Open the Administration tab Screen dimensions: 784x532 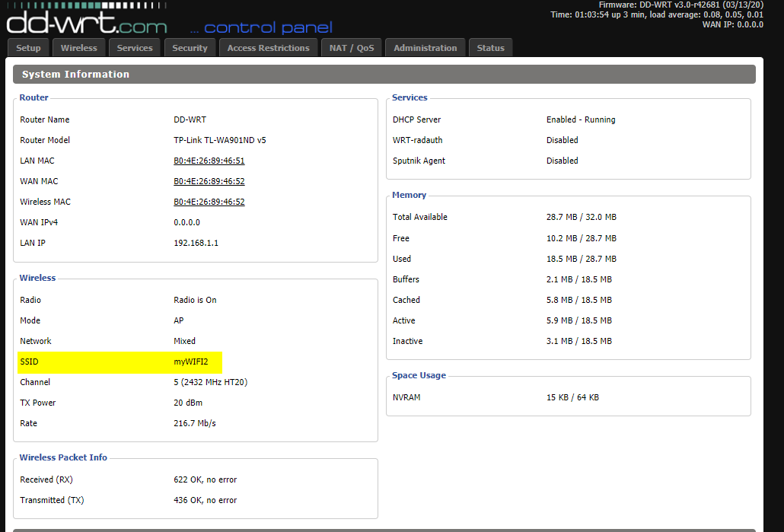tap(425, 48)
